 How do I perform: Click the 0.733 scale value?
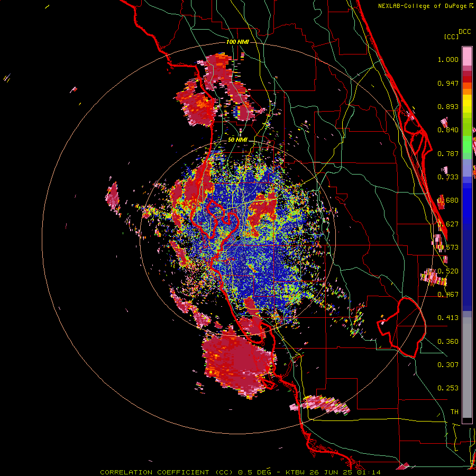448,177
